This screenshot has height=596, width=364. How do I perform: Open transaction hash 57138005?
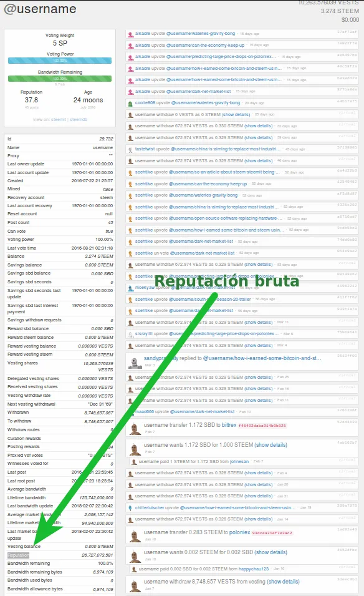[x=347, y=147]
